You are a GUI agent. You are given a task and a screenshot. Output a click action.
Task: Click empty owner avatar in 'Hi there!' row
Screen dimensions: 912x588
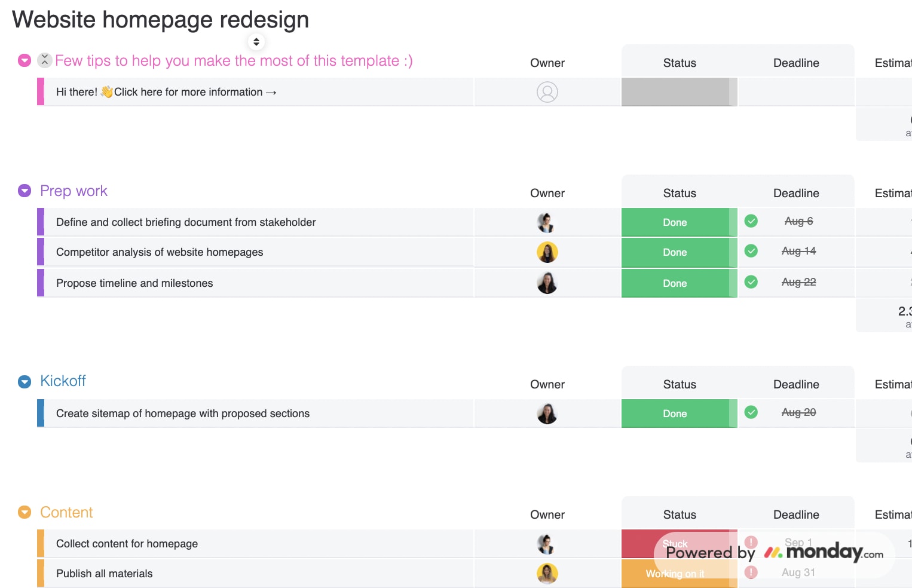point(547,92)
